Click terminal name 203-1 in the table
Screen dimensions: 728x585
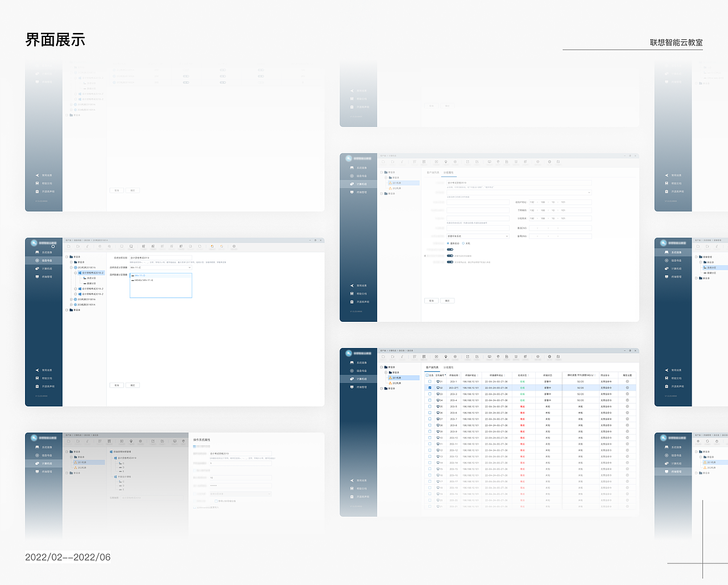[x=453, y=381]
